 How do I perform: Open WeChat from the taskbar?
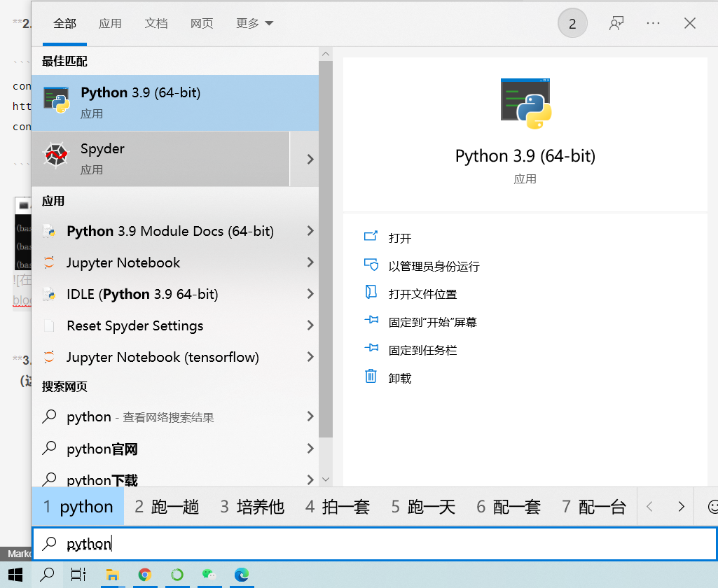coord(209,575)
